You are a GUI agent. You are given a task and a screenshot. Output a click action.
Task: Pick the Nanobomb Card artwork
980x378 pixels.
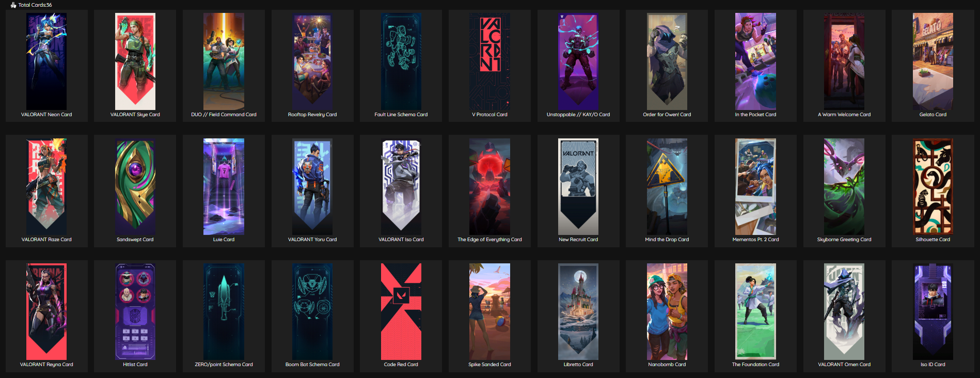[667, 311]
